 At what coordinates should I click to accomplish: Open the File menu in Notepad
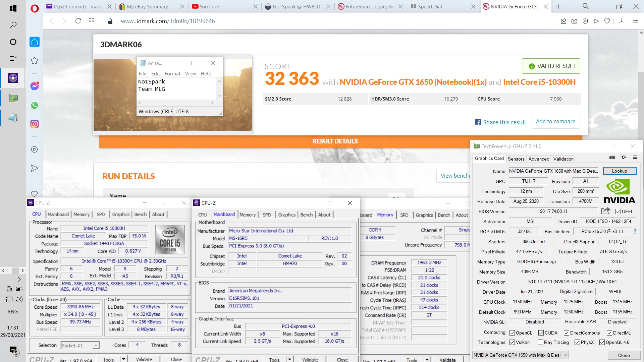coord(143,74)
